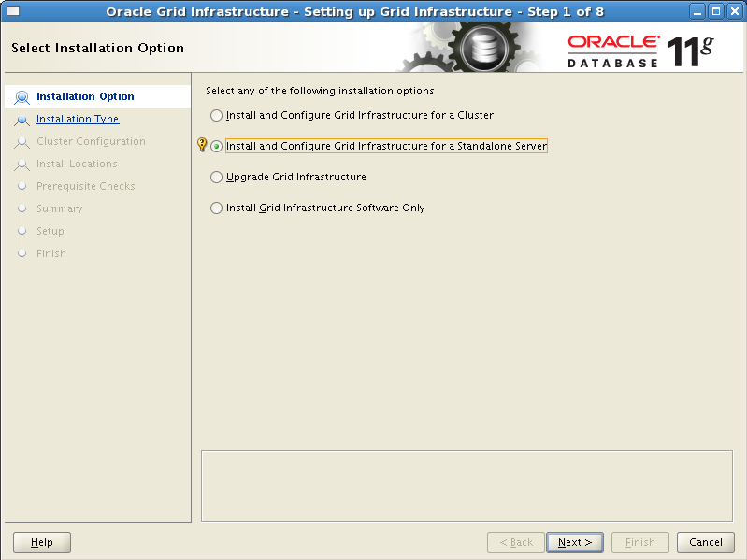Click the Prerequisite Checks step text

coord(86,186)
